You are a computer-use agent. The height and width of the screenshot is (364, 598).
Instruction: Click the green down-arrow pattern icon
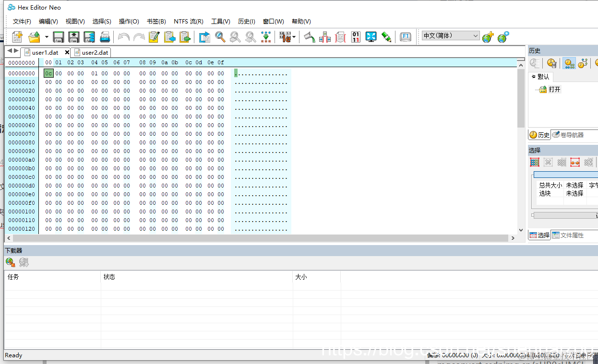[x=265, y=37]
